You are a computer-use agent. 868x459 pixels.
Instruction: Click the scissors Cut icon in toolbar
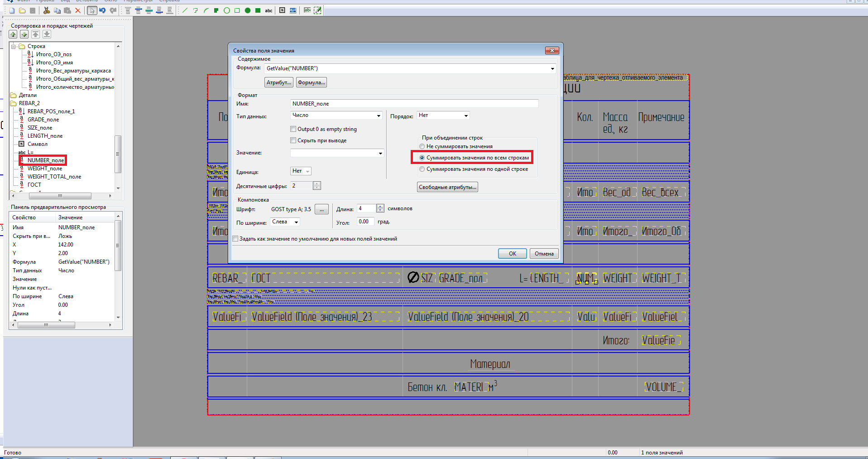(x=47, y=10)
